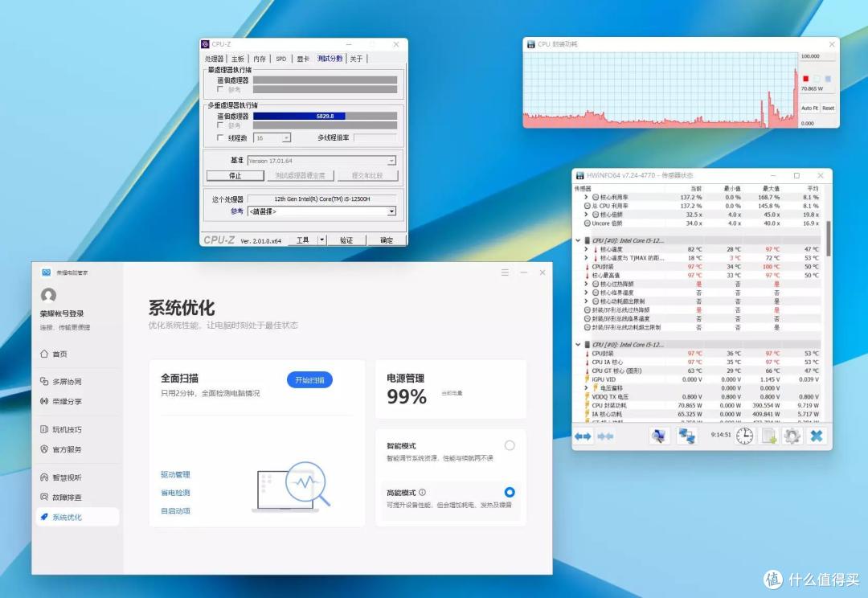
Task: Expand the 核心功耗超出限制 row in HWiNFO
Action: [x=586, y=301]
